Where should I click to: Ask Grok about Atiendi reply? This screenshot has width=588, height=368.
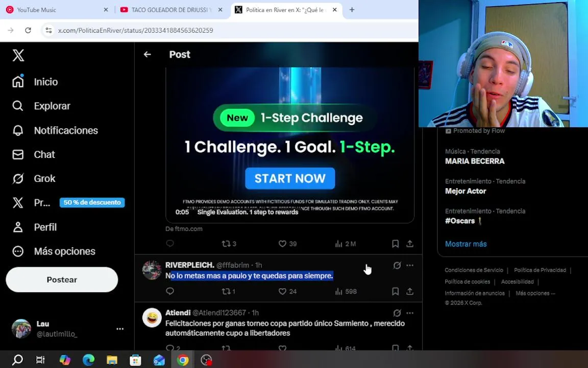[x=397, y=313]
